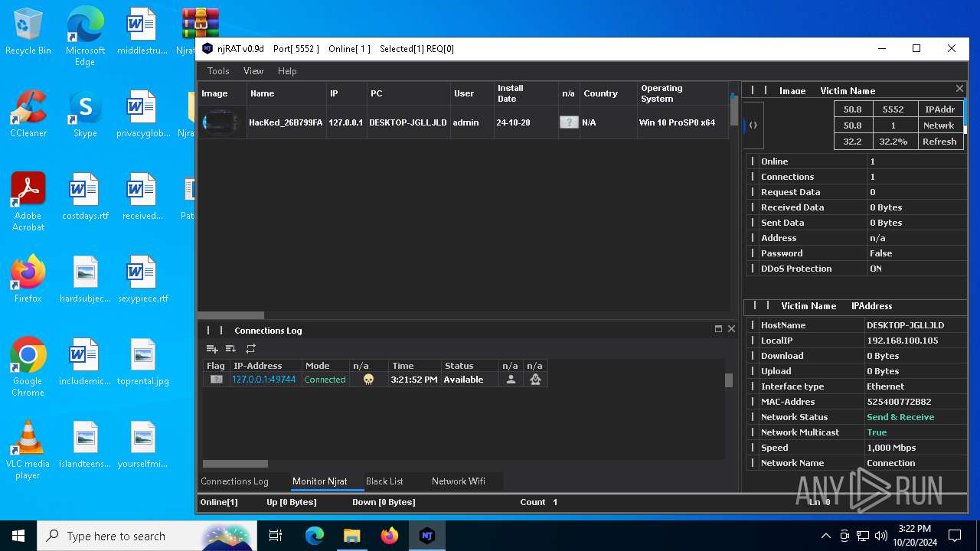Open the Windows Start menu
Viewport: 980px width, 551px height.
tap(18, 536)
